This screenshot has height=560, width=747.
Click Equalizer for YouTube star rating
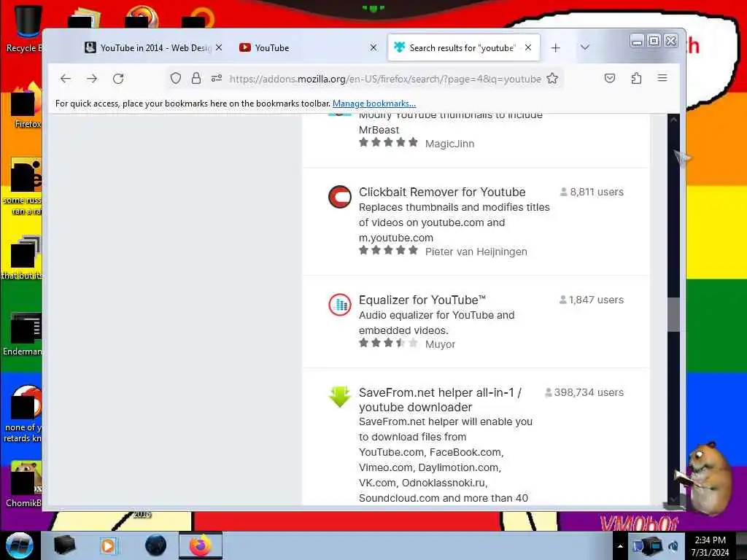pos(388,343)
